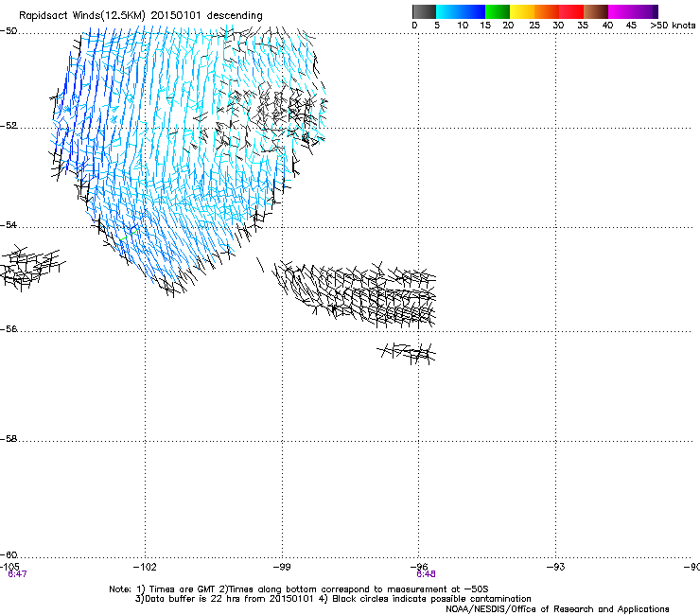Image resolution: width=700 pixels, height=615 pixels.
Task: Click the gray 0-5 knots color segment
Action: [x=424, y=11]
